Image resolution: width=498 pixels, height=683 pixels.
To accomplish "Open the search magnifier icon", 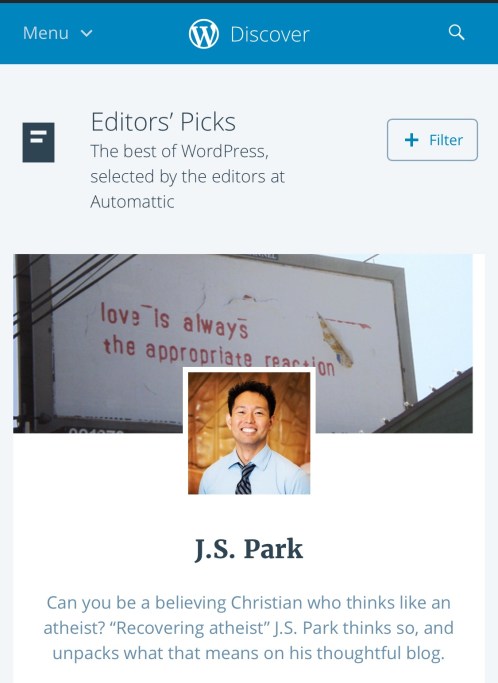I will (456, 33).
